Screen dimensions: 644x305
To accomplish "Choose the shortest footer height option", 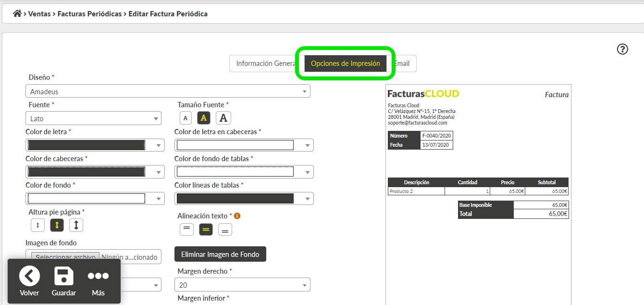I will pyautogui.click(x=37, y=225).
